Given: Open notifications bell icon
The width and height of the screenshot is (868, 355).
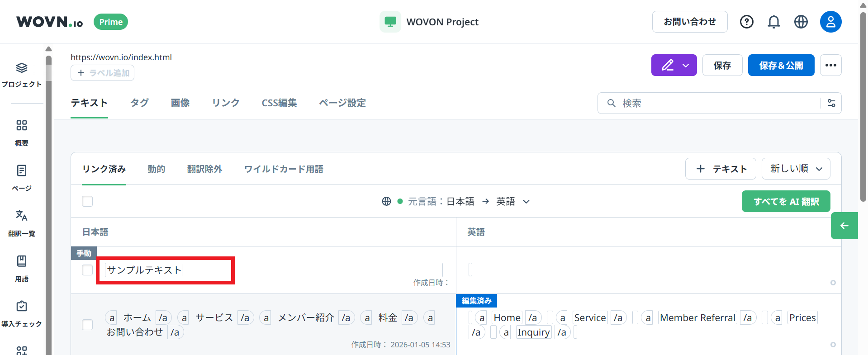Looking at the screenshot, I should [773, 22].
